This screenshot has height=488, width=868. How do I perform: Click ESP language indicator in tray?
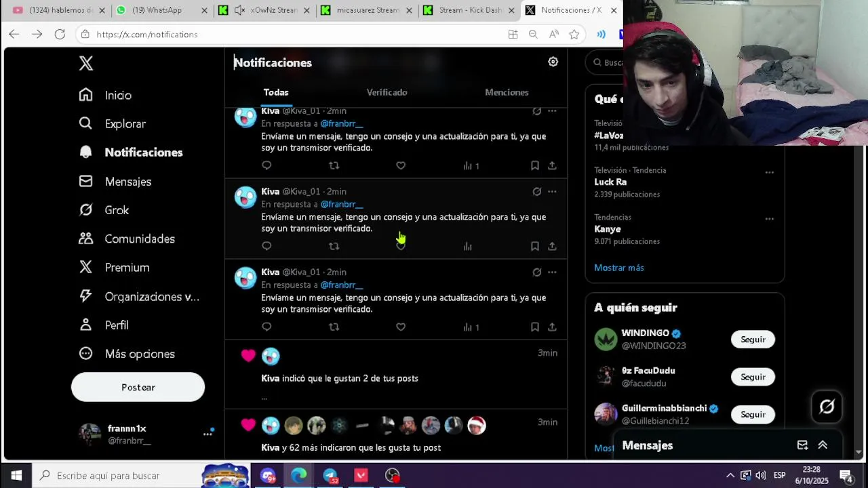coord(780,476)
